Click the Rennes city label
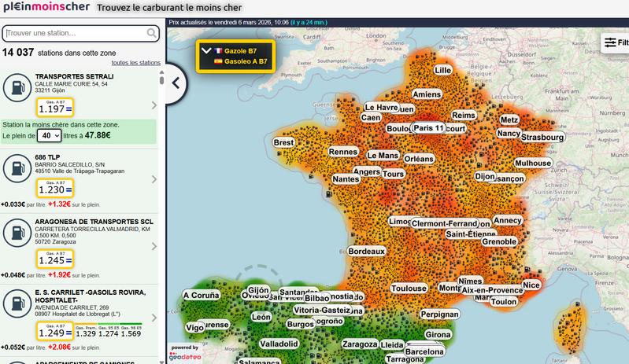Screen dimensions: 629x364 coord(343,152)
